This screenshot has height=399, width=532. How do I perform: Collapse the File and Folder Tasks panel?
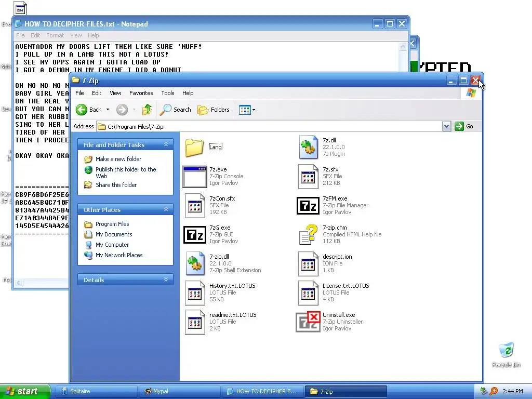166,144
